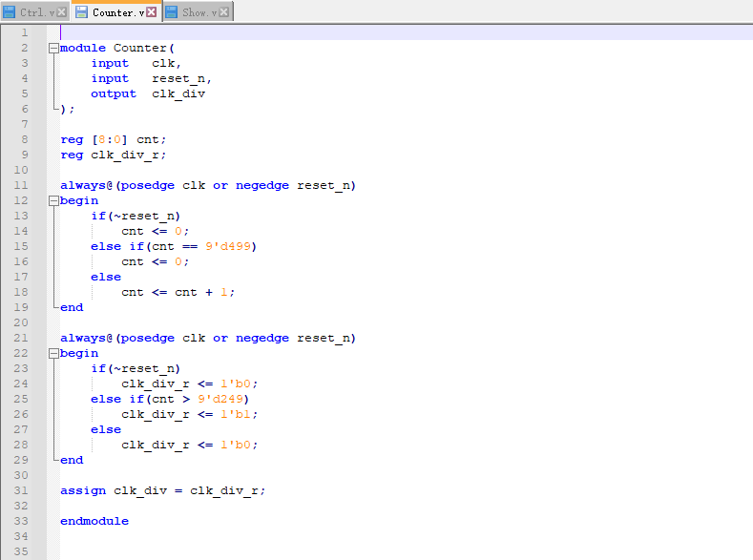Click 'cnt + 1;' expression on line 18
Viewport: 753px width, 560px height.
click(204, 293)
